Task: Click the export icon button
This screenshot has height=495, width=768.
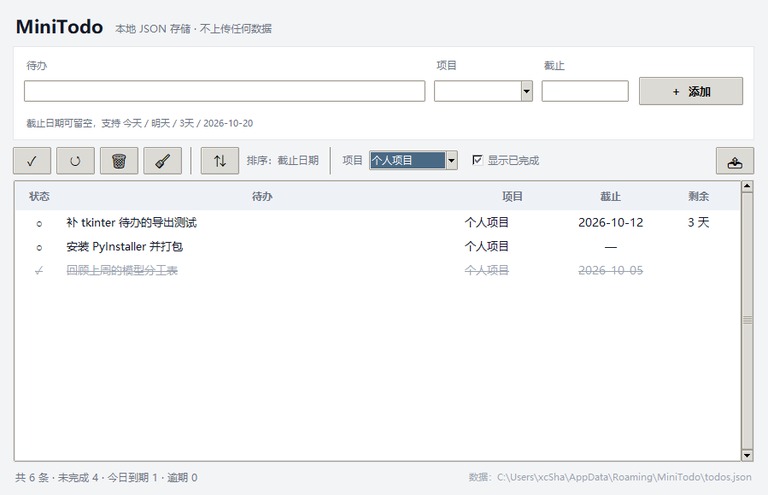Action: [735, 161]
